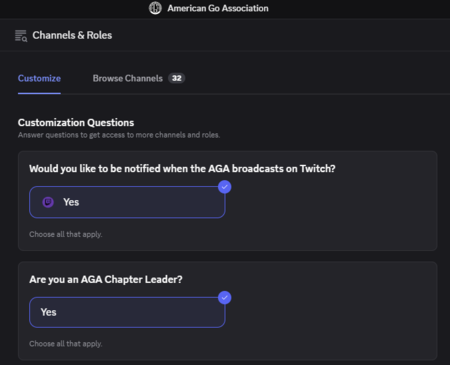Click the Channels & Roles browse icon
Image resolution: width=450 pixels, height=365 pixels.
pyautogui.click(x=21, y=36)
